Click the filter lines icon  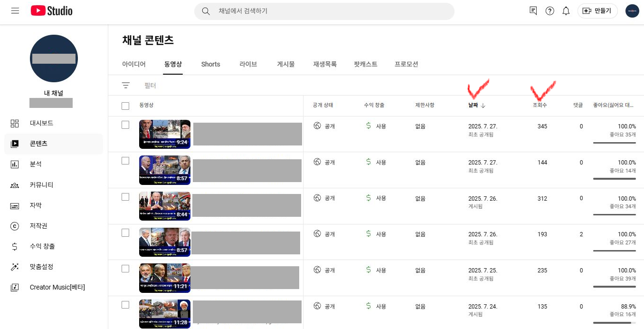pos(125,86)
